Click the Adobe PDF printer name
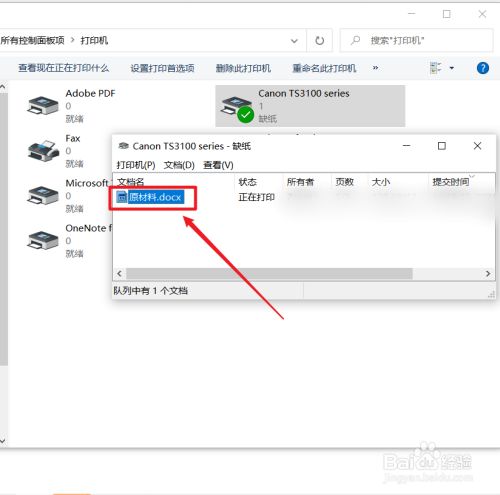 90,93
